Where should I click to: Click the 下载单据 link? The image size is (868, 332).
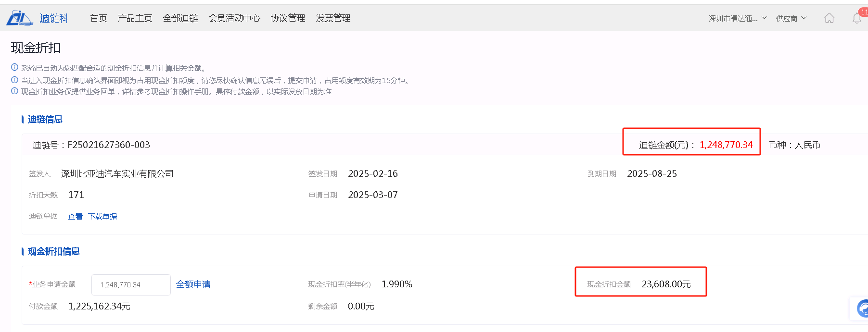click(x=102, y=217)
